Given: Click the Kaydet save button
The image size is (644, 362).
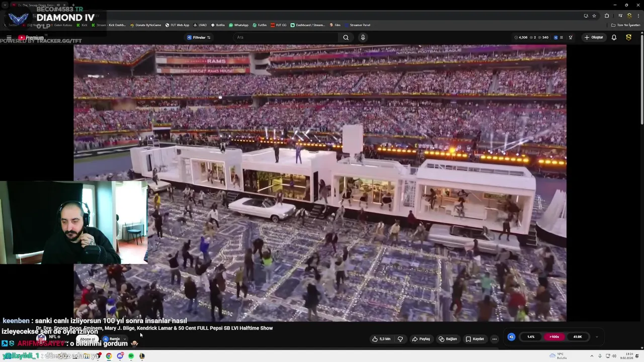Looking at the screenshot, I should point(475,339).
